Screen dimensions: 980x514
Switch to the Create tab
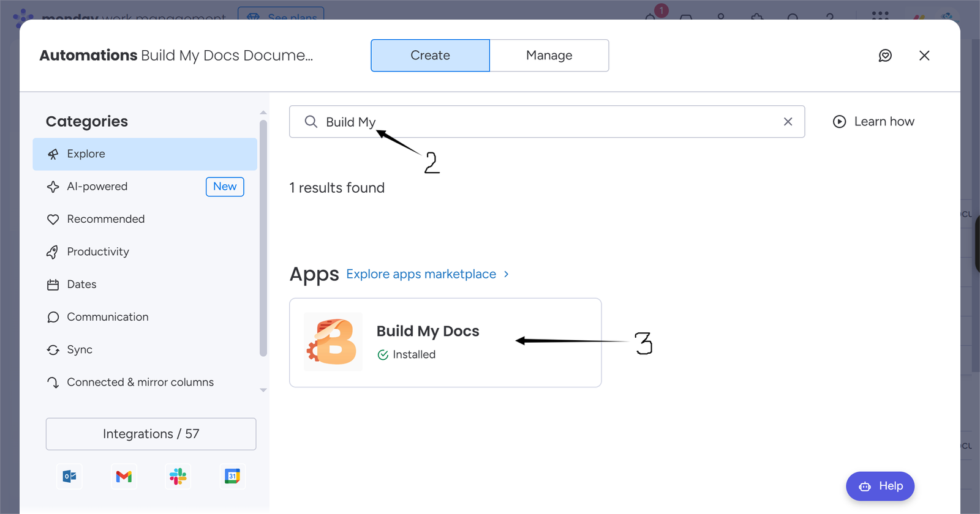(430, 56)
